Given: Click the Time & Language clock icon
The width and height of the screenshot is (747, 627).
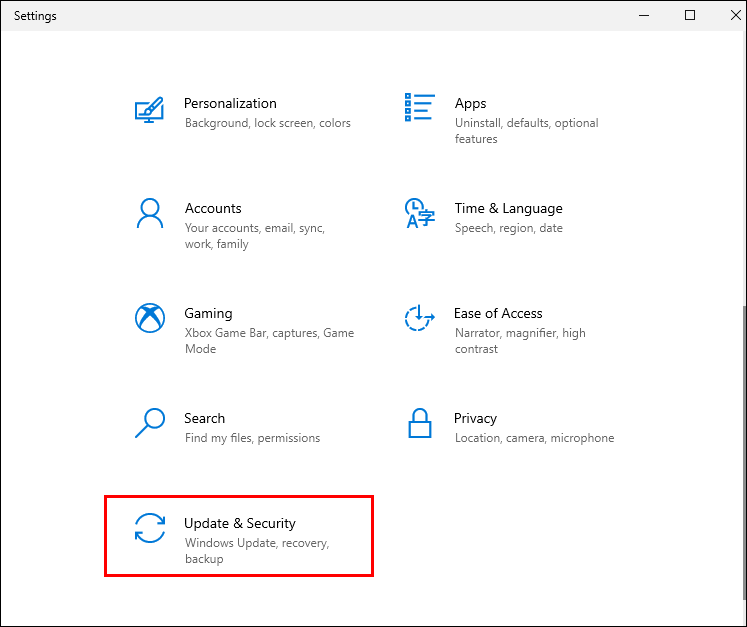Looking at the screenshot, I should (419, 213).
